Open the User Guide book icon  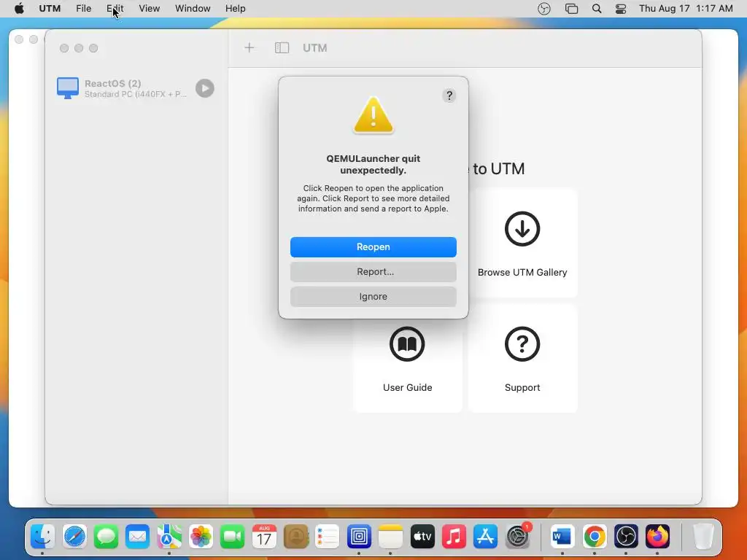pyautogui.click(x=407, y=344)
